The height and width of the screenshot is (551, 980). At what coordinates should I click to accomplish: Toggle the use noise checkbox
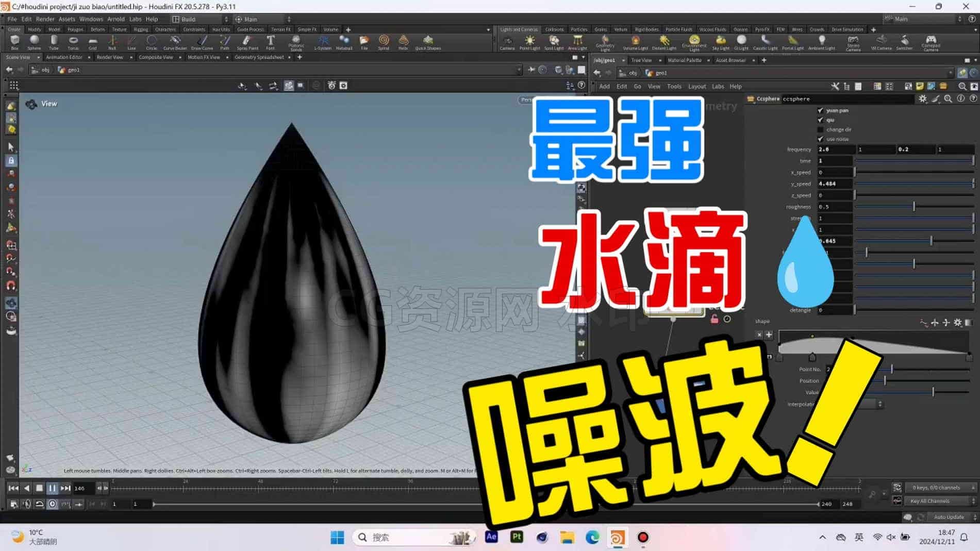click(820, 139)
